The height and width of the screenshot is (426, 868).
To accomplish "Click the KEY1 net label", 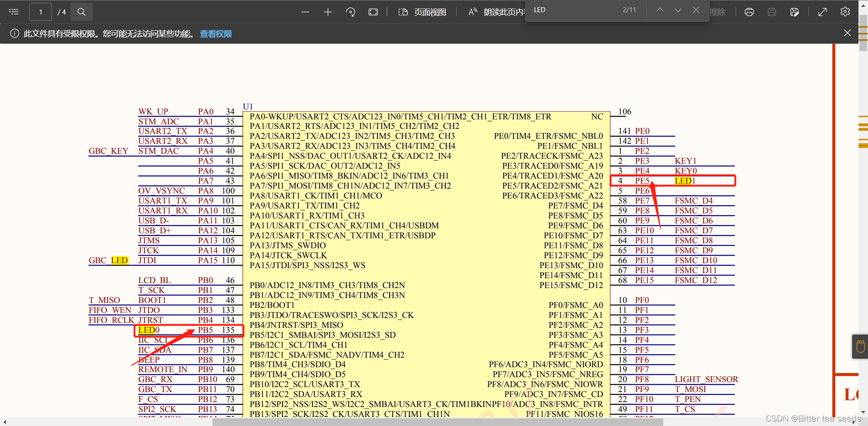I will (x=686, y=161).
